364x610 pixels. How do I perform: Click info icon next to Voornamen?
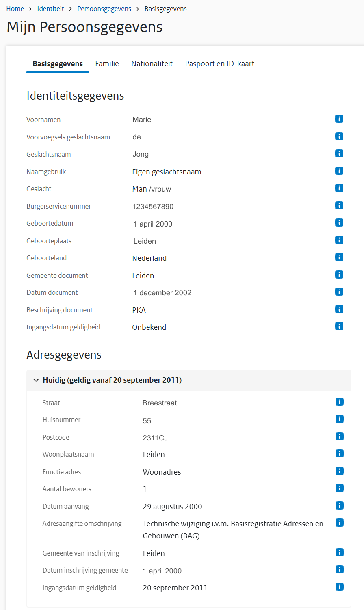coord(339,119)
